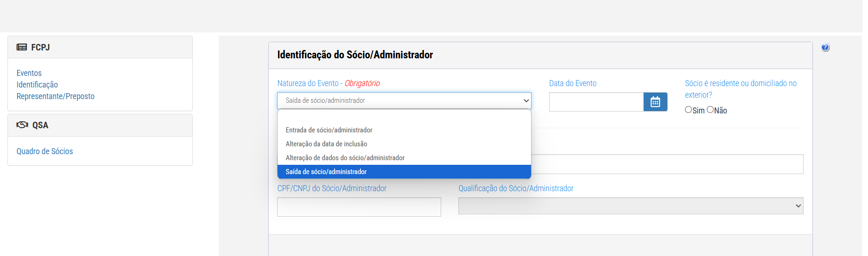The height and width of the screenshot is (256, 868).
Task: Open the Qualificação do Sócio/Administrador dropdown
Action: tap(631, 206)
